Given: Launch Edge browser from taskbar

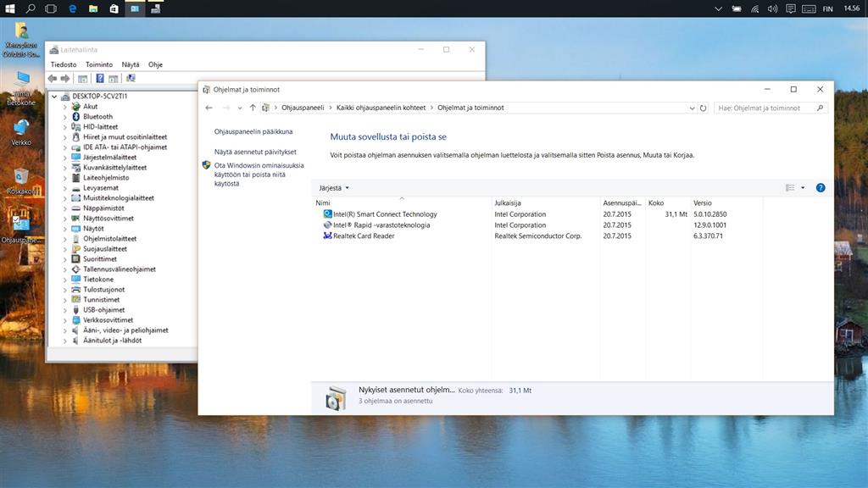Looking at the screenshot, I should click(x=72, y=8).
